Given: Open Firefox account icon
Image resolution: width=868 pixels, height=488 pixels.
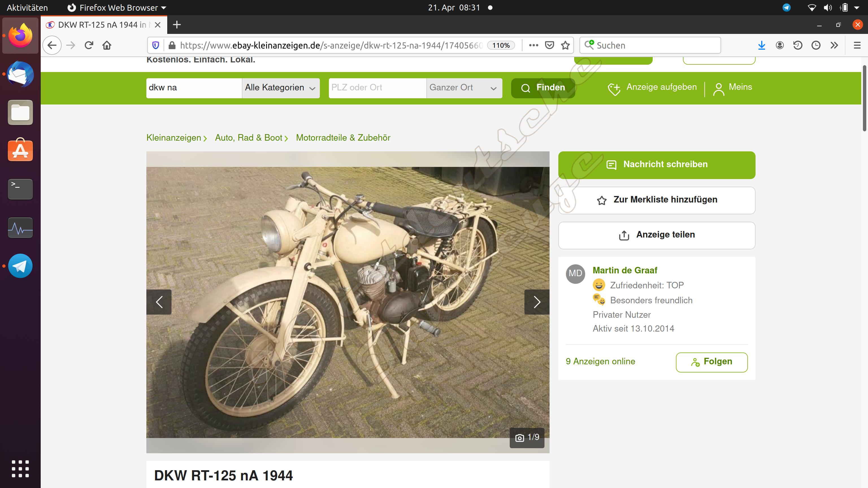Looking at the screenshot, I should pyautogui.click(x=780, y=45).
